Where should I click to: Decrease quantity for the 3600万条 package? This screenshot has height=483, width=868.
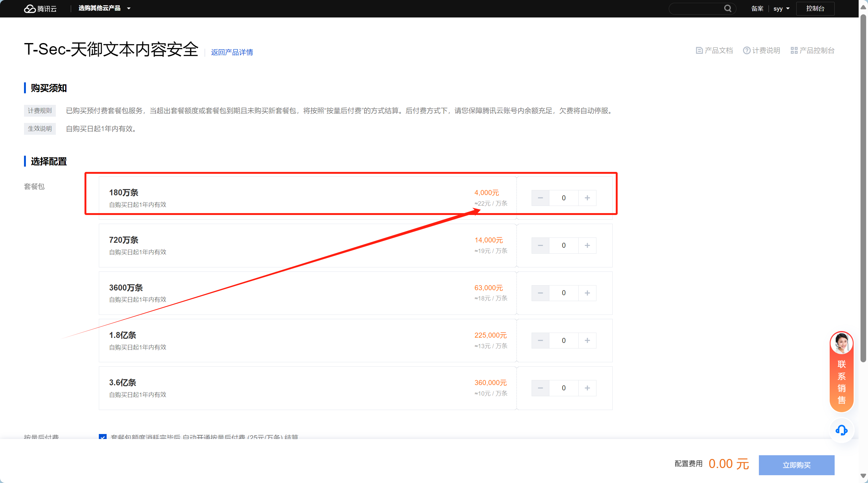(541, 293)
